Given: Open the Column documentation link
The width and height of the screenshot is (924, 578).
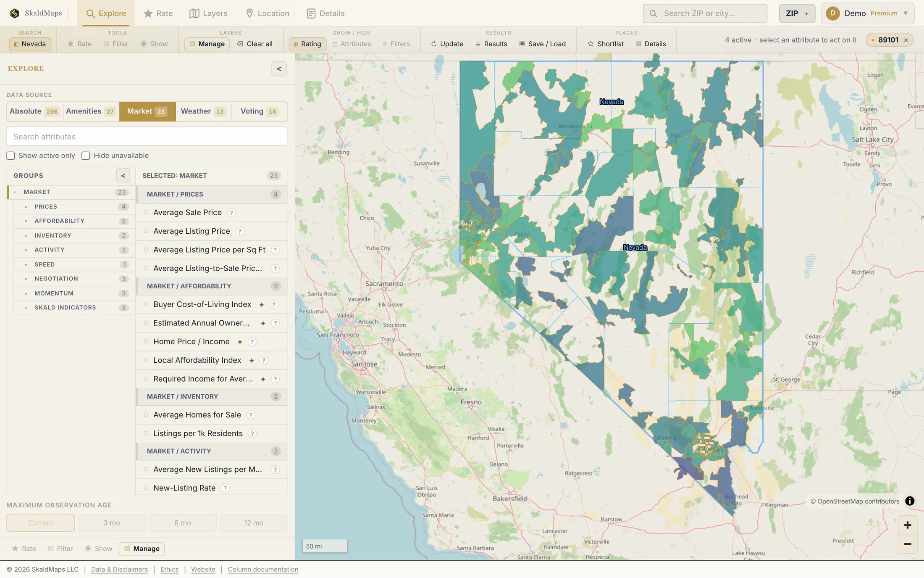Looking at the screenshot, I should point(263,570).
